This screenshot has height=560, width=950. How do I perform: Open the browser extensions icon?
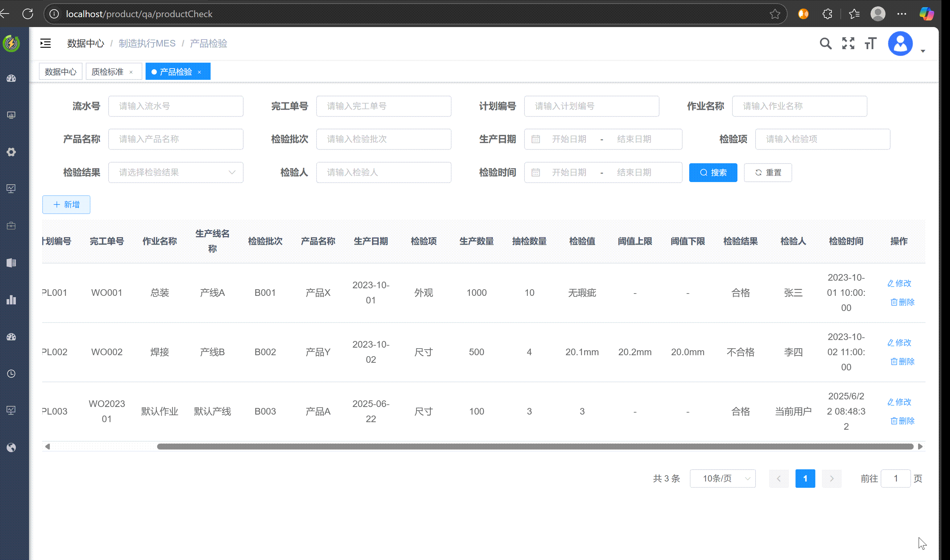(827, 14)
